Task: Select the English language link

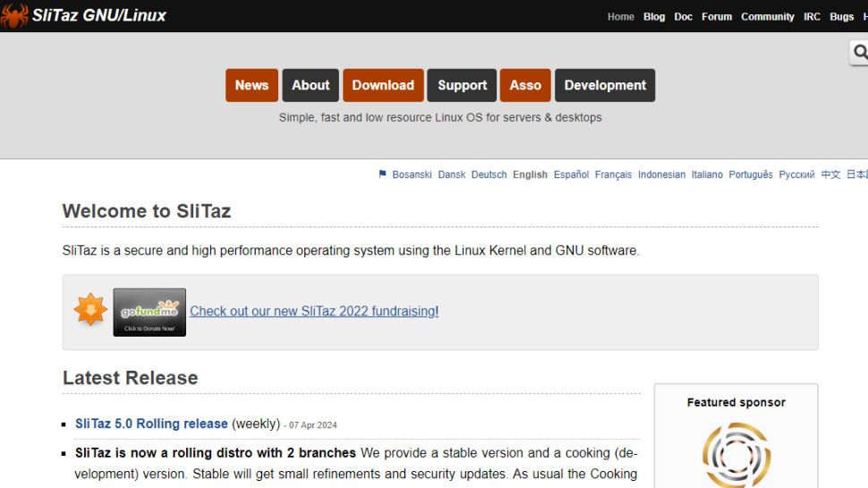Action: pyautogui.click(x=530, y=175)
